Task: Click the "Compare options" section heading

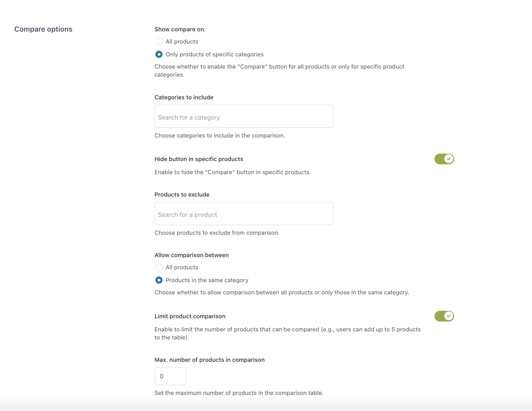Action: point(43,29)
